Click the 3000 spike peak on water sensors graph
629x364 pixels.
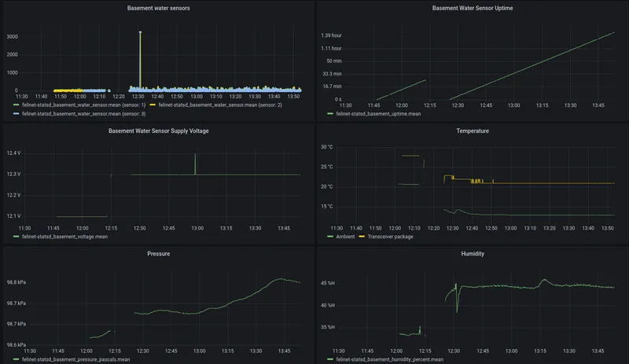tap(140, 32)
